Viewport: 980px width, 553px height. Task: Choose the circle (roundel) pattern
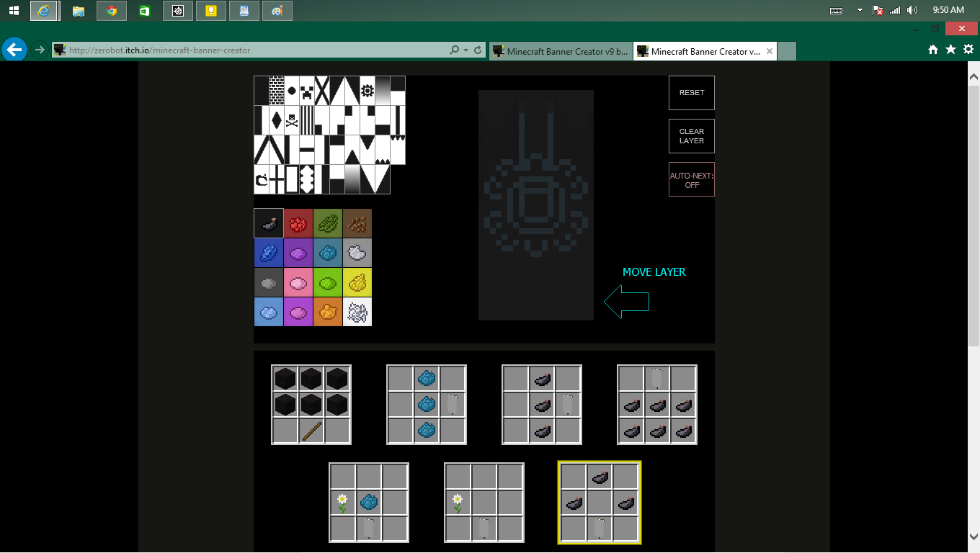coord(292,91)
